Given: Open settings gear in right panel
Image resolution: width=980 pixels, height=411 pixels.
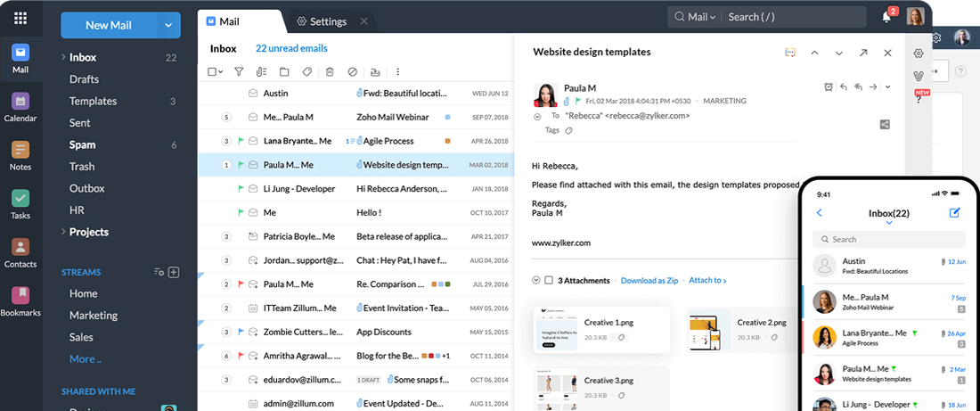Looking at the screenshot, I should click(x=919, y=53).
